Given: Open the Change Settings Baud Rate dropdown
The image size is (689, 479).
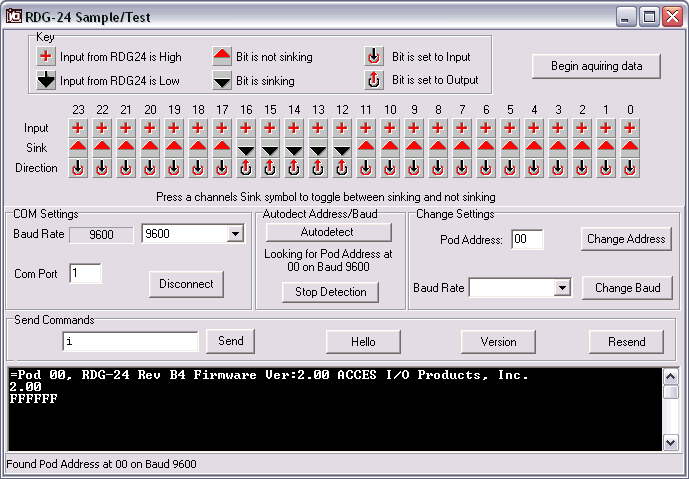Looking at the screenshot, I should (562, 288).
